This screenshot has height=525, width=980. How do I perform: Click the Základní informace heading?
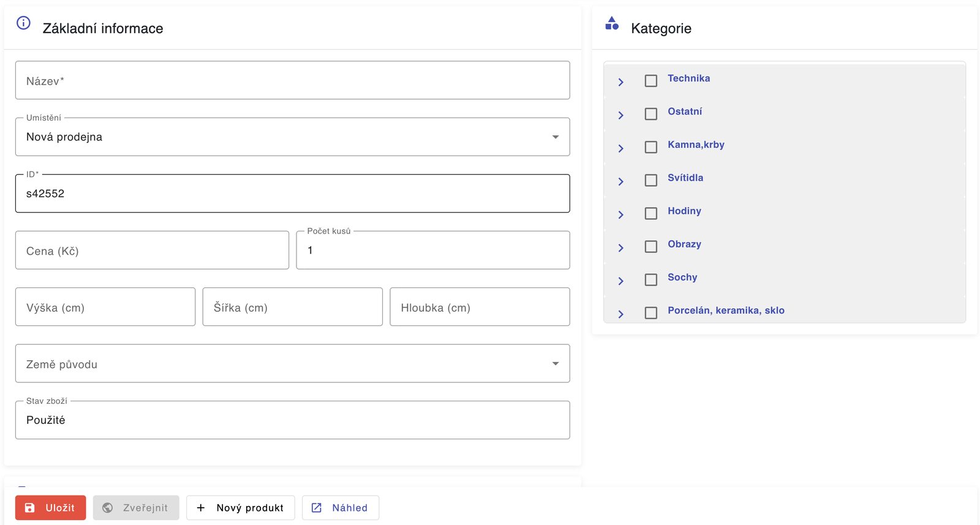(103, 28)
